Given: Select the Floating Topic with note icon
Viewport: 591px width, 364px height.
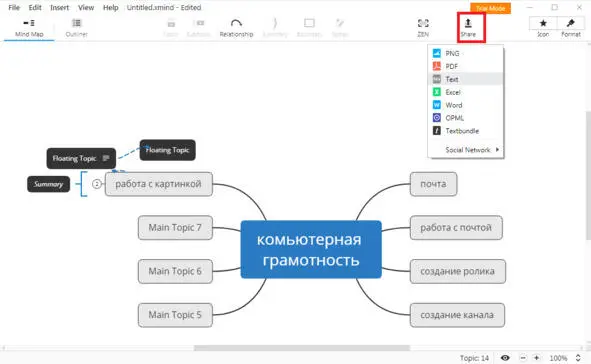Looking at the screenshot, I should pyautogui.click(x=81, y=158).
